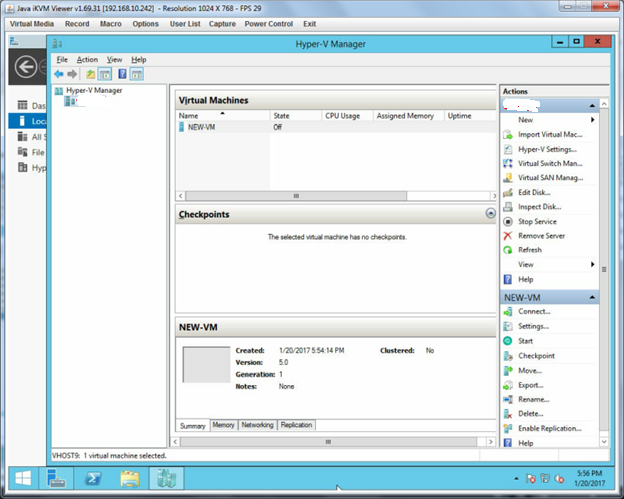
Task: Click the Export VM icon
Action: [508, 385]
